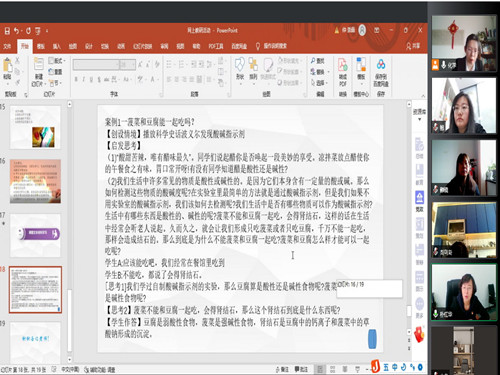This screenshot has width=500, height=375.
Task: Open the 文件 (File) tab
Action: point(7,46)
